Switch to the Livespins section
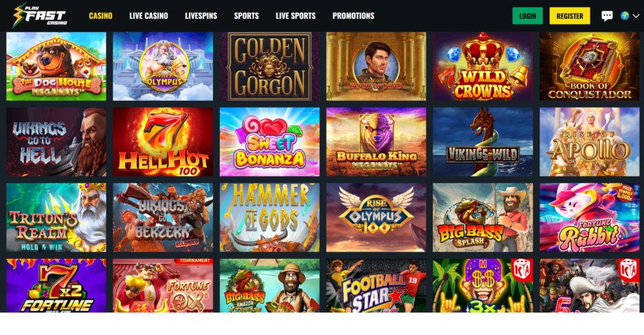Viewport: 644px width, 335px height. tap(201, 16)
